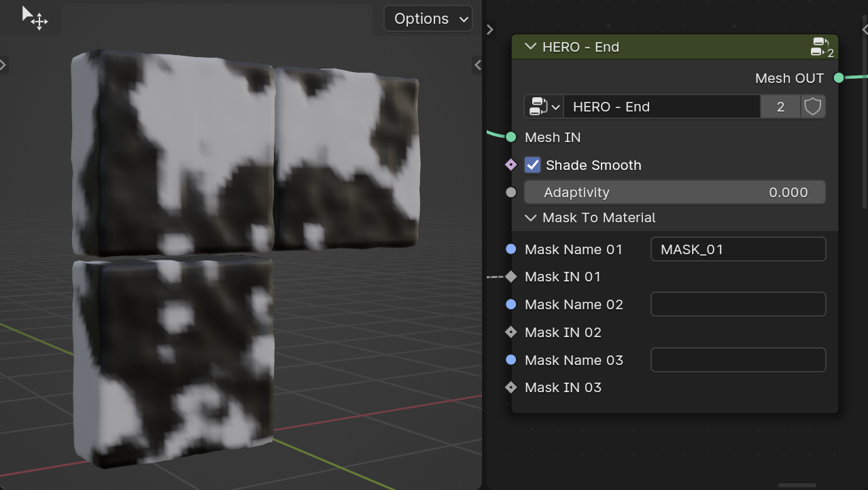The width and height of the screenshot is (868, 490).
Task: Click the Mesh OUT label
Action: pos(789,78)
